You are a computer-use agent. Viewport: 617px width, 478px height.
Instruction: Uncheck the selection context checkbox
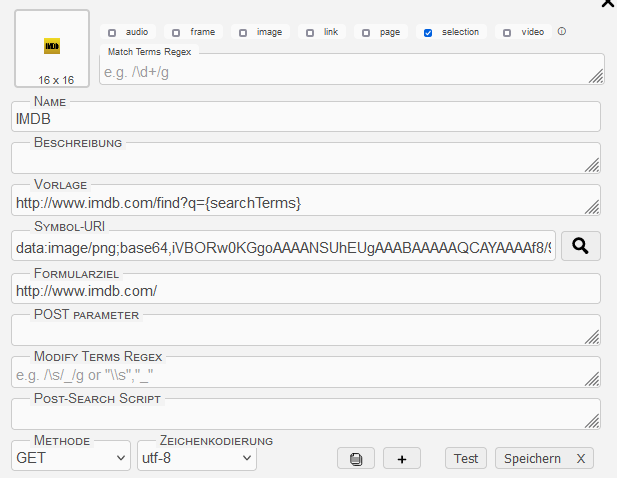coord(428,33)
